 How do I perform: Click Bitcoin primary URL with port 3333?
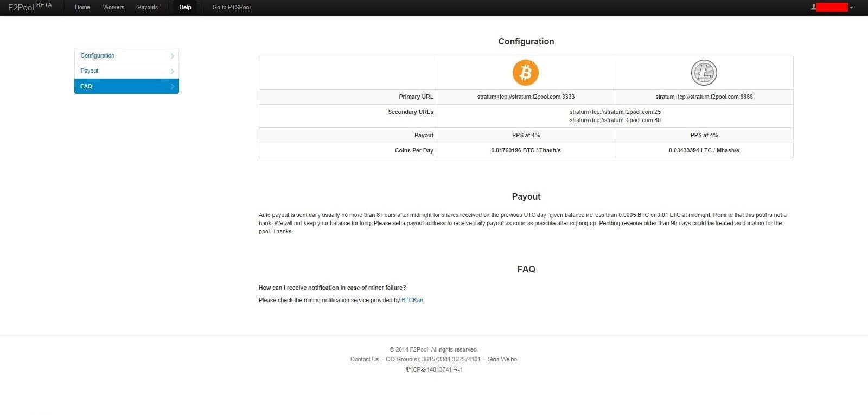coord(526,97)
